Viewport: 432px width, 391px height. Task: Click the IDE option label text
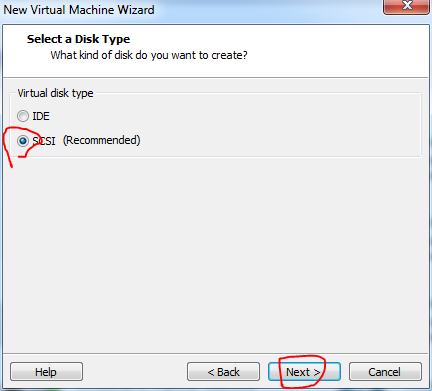[41, 116]
